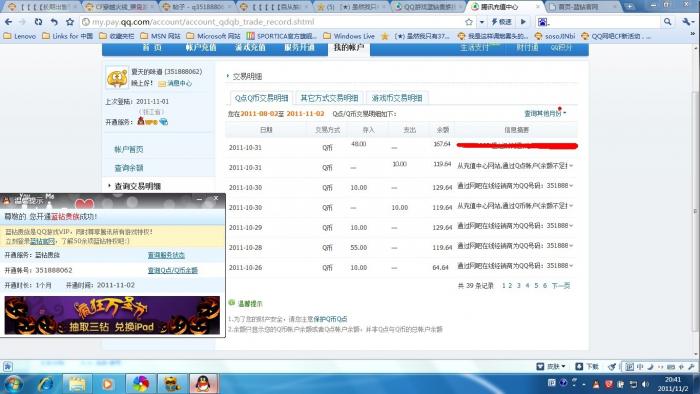The width and height of the screenshot is (700, 394).
Task: Open QQ penguin app on taskbar
Action: point(204,384)
